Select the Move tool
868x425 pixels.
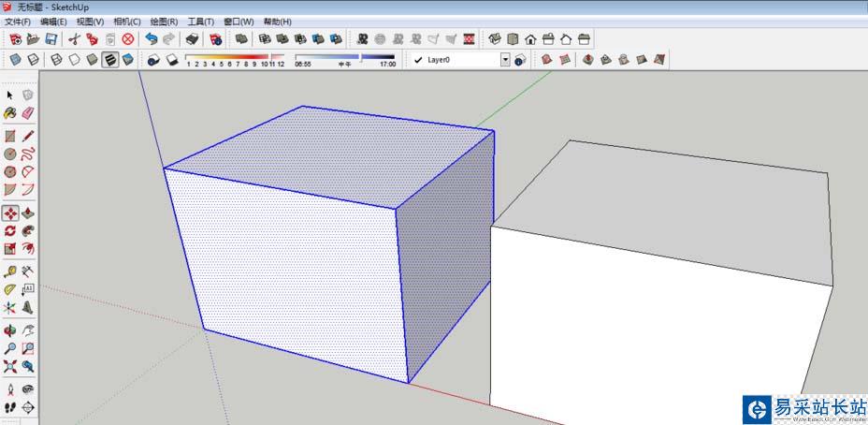pyautogui.click(x=10, y=213)
